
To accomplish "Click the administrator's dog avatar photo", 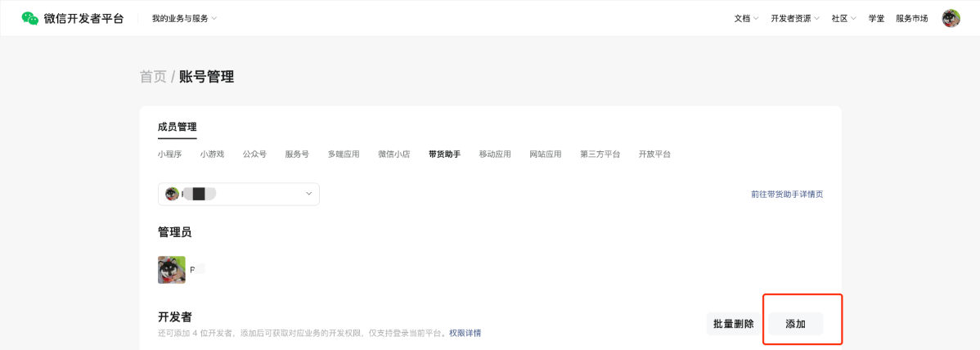I will tap(172, 270).
